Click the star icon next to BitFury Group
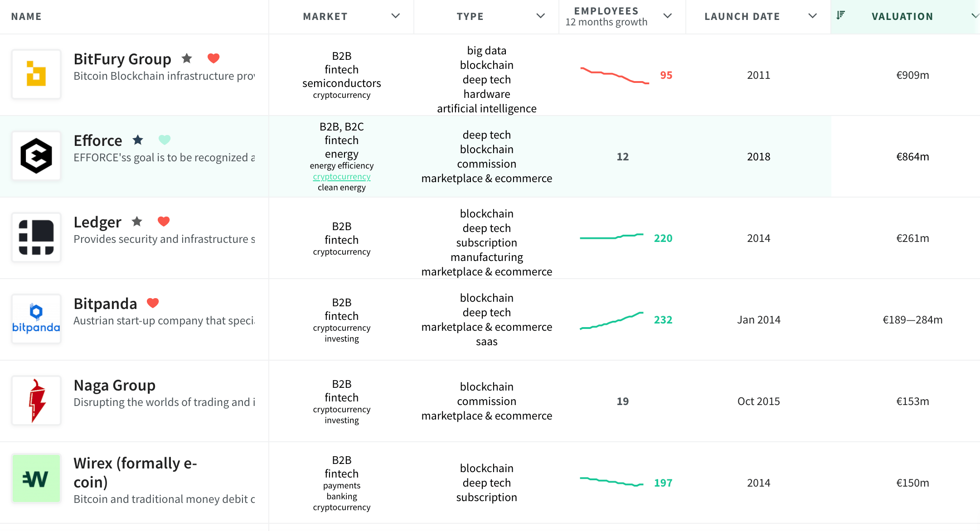980x531 pixels. click(x=187, y=58)
